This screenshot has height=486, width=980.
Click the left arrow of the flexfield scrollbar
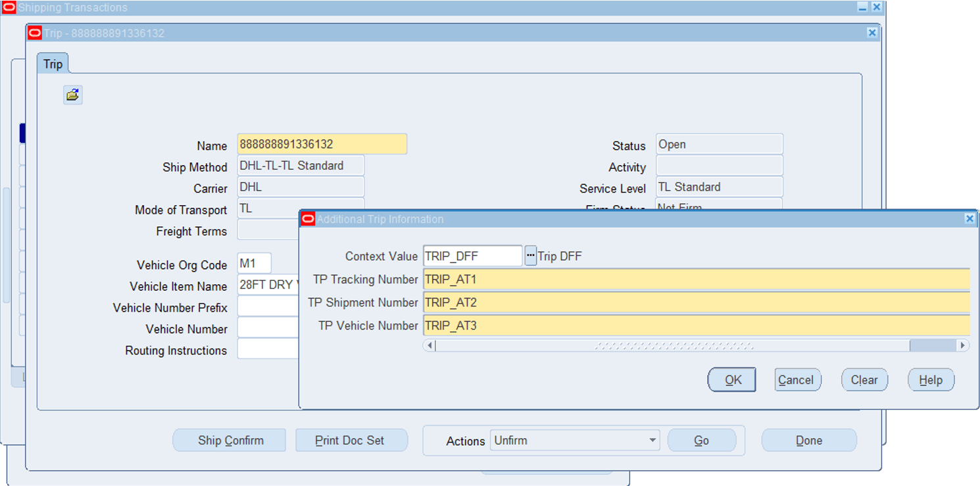429,345
